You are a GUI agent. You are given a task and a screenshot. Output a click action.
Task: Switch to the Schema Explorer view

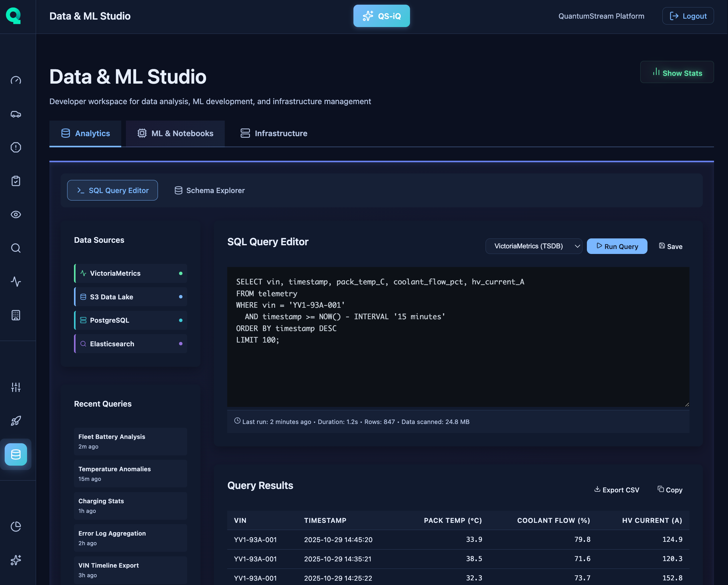[x=209, y=190]
